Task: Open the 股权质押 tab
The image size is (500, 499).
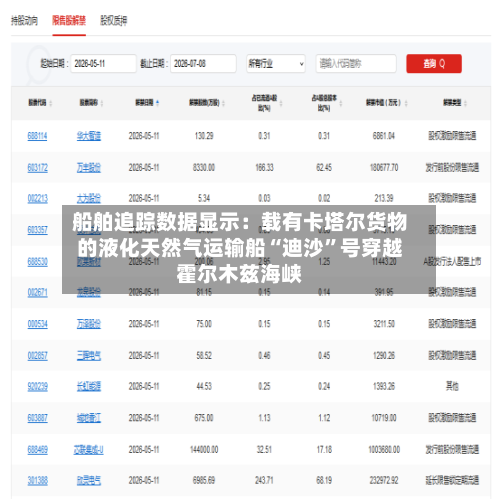Action: pyautogui.click(x=114, y=21)
